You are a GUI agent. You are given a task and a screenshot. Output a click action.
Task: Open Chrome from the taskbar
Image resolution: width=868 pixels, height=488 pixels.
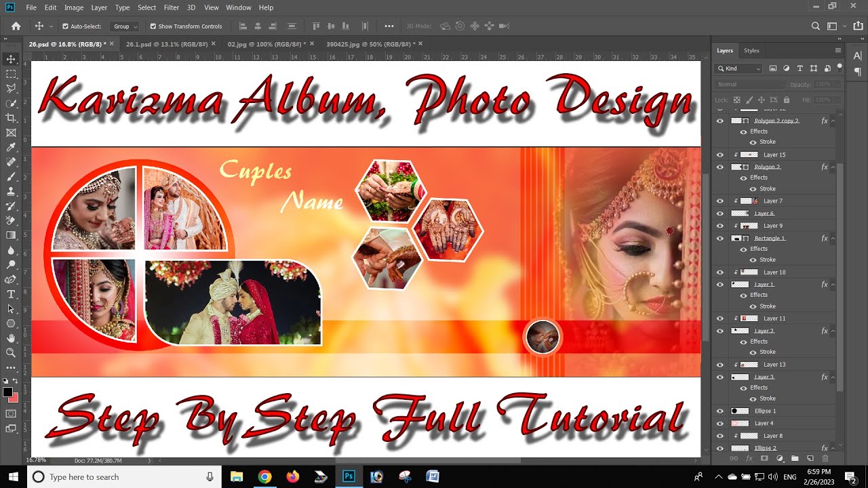coord(264,476)
